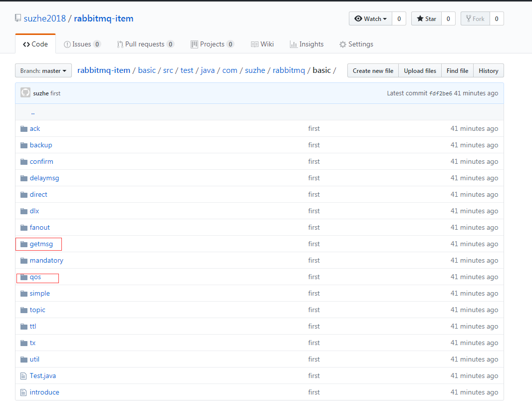532x405 pixels.
Task: Open the Settings tab
Action: tap(356, 44)
